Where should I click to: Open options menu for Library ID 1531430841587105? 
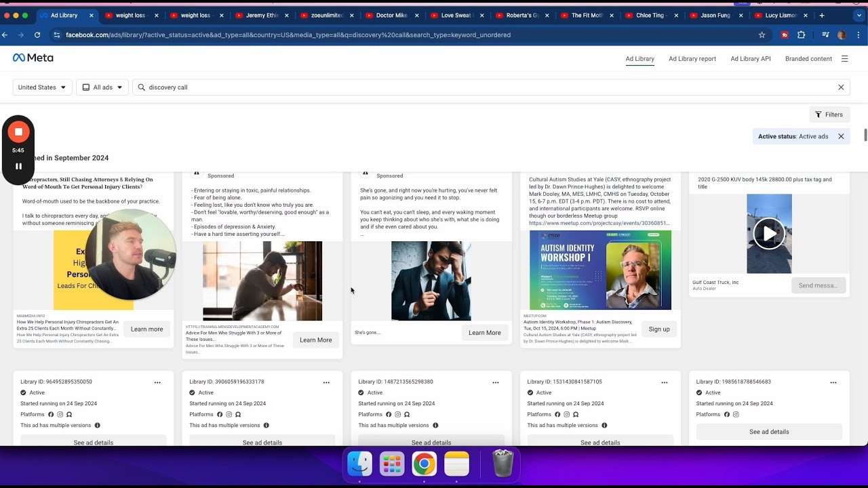pos(665,382)
